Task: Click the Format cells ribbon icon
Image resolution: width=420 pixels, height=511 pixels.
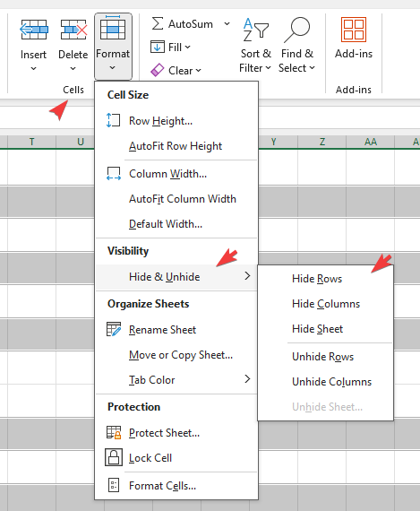Action: click(x=113, y=28)
